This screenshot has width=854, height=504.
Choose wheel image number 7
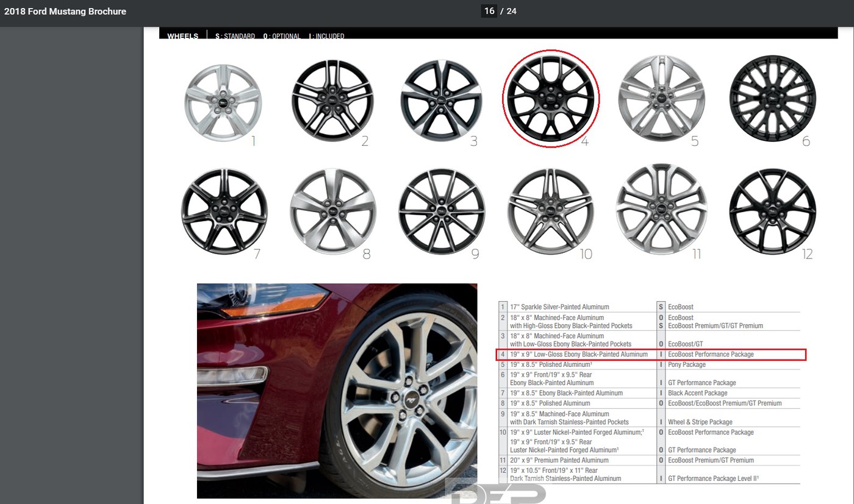(x=224, y=211)
